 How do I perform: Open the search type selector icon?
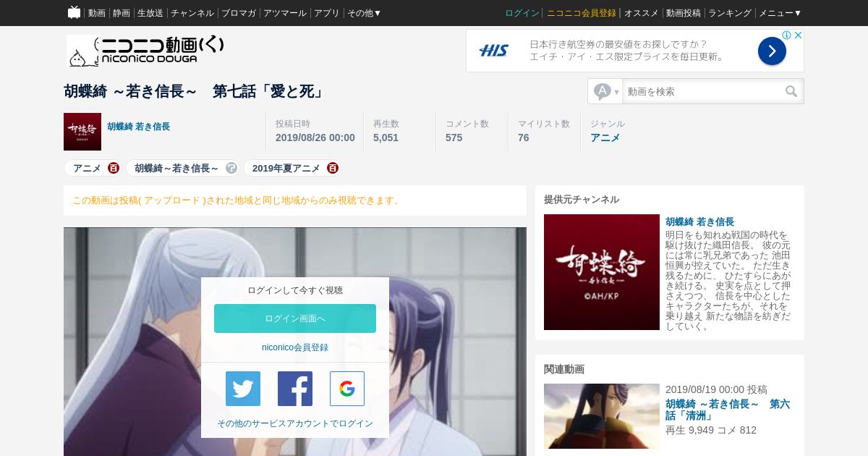(605, 91)
